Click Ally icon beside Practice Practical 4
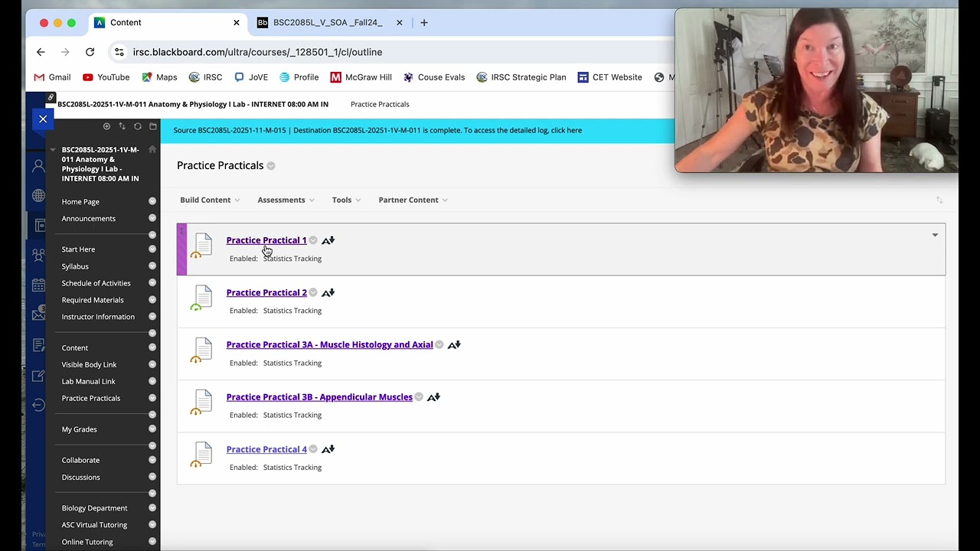The height and width of the screenshot is (551, 980). [328, 449]
